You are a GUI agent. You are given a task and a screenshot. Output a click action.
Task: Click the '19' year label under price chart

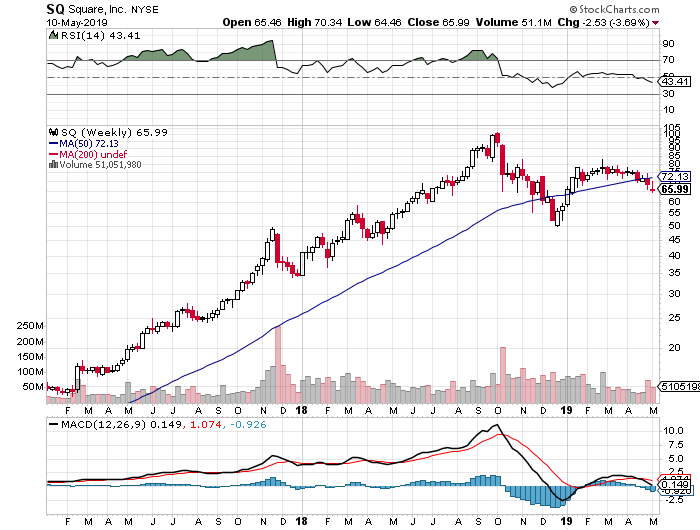tap(567, 410)
